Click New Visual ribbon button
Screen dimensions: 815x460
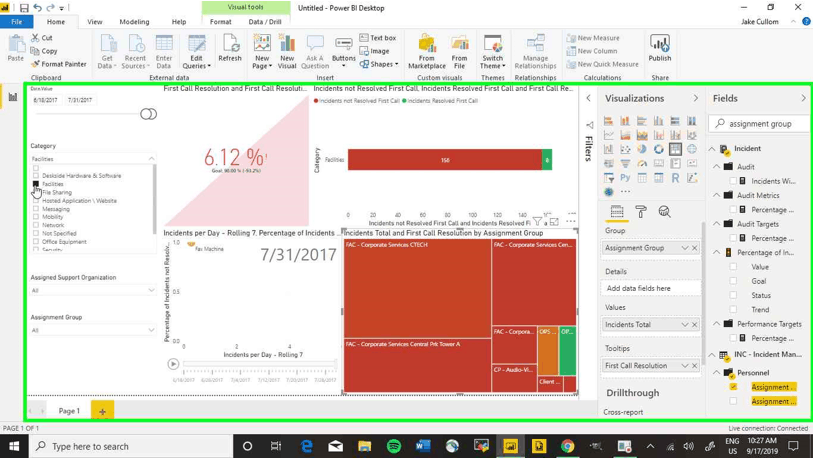[x=286, y=51]
